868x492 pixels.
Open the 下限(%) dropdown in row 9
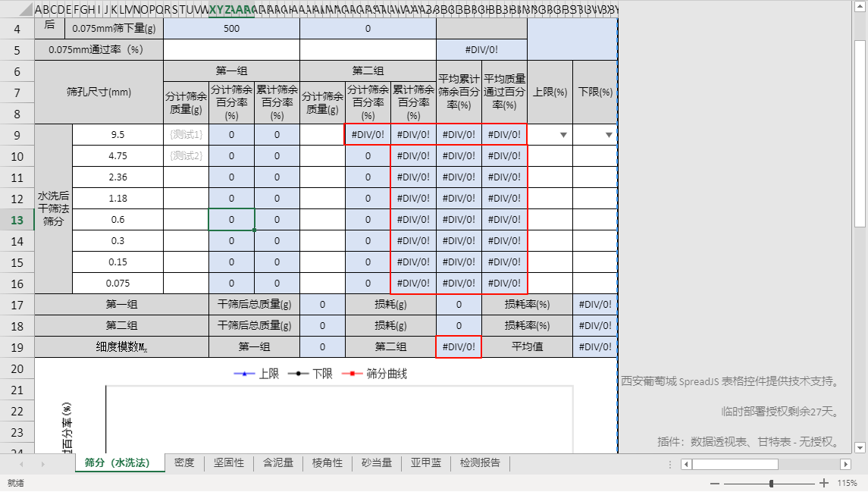(x=609, y=135)
